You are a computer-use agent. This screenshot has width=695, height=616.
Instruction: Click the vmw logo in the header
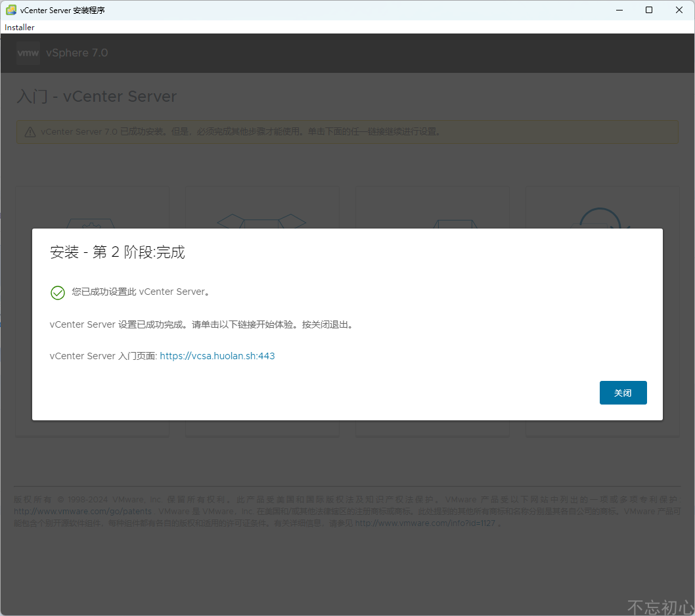28,53
